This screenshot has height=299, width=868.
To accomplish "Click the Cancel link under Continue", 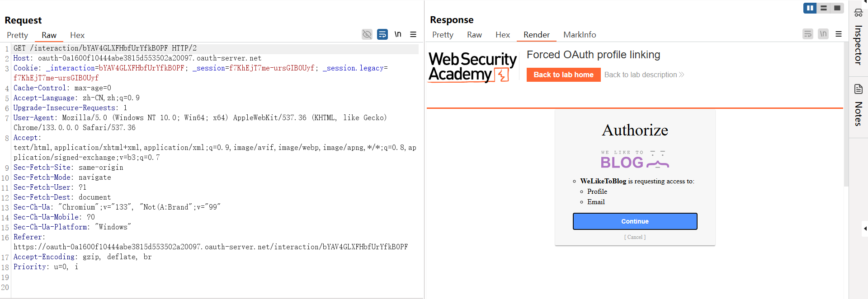I will (x=635, y=237).
